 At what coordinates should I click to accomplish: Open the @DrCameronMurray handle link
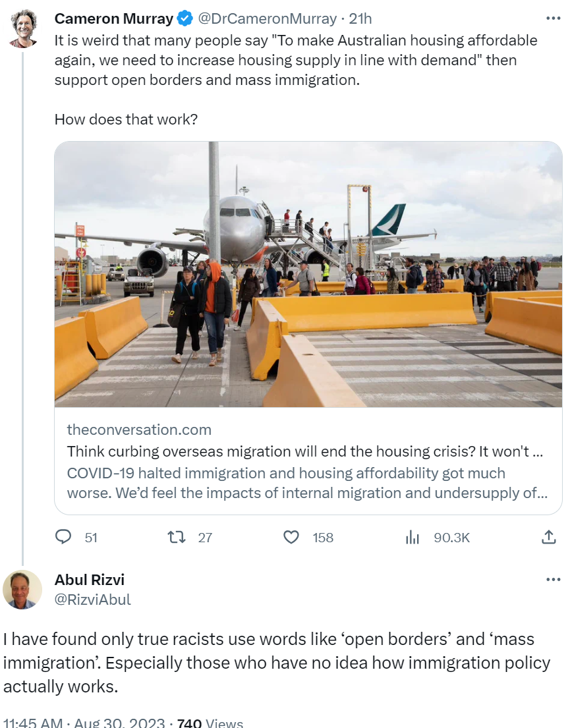(267, 19)
